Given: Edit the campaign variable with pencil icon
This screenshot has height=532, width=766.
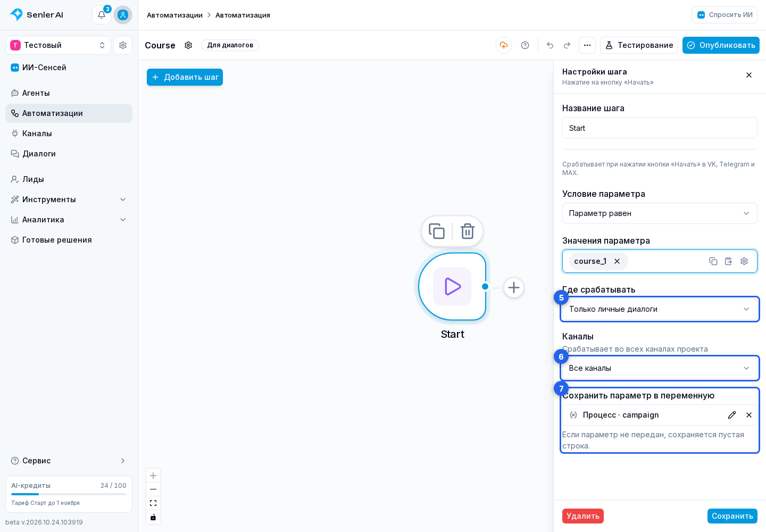Looking at the screenshot, I should click(732, 415).
